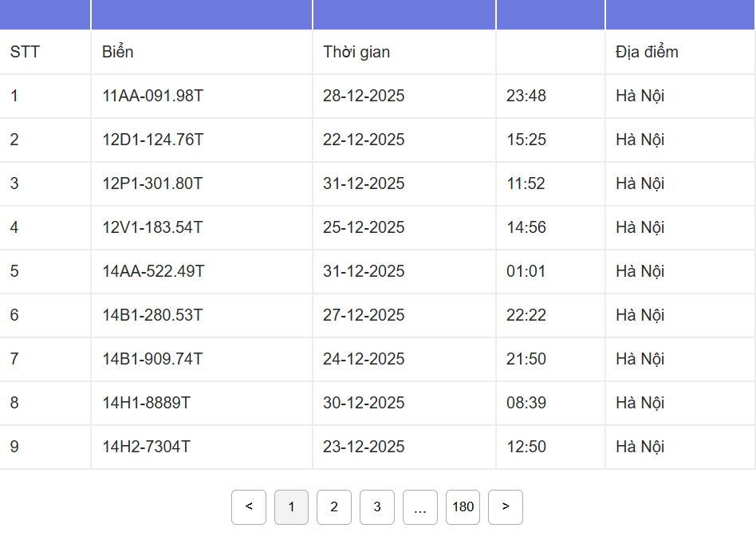Open page 2 of results
Screen dimensions: 756x536
[x=334, y=506]
